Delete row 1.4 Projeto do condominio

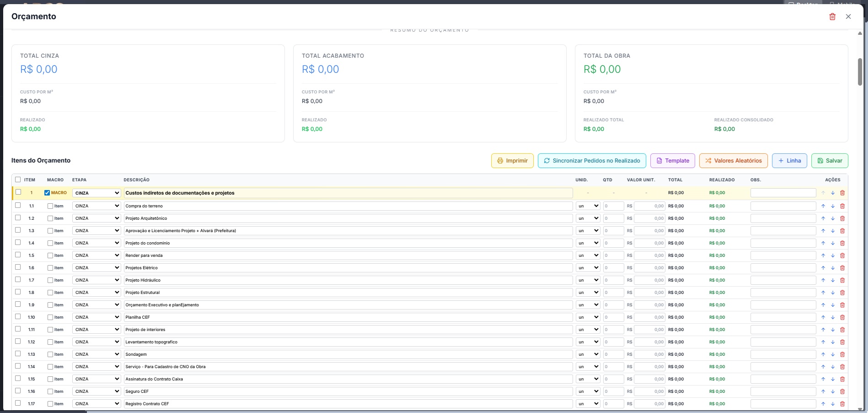tap(842, 243)
